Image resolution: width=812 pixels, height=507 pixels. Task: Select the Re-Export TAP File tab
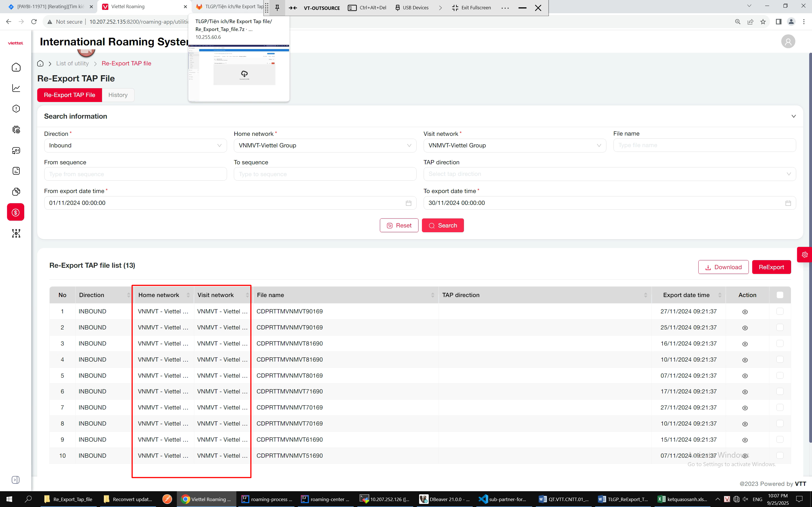69,95
